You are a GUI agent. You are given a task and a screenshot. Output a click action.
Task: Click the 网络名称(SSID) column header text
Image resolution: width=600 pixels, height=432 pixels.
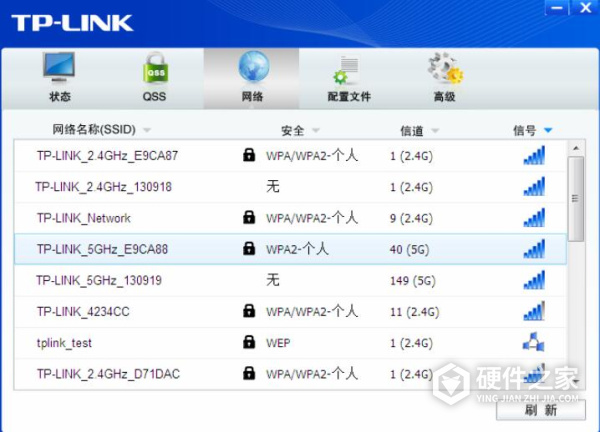(94, 129)
